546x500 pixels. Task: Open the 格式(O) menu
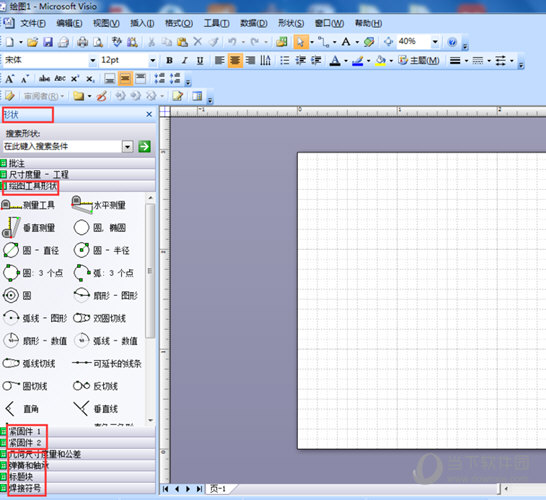coord(179,23)
